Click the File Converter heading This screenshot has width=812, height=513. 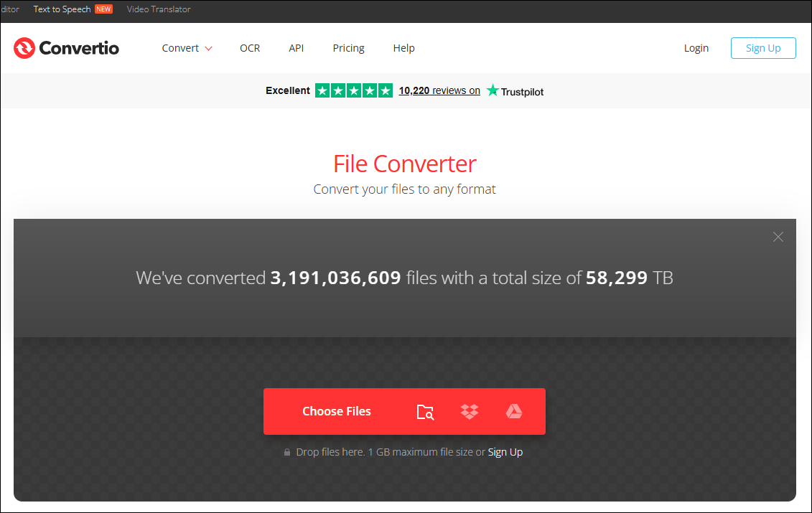(x=404, y=164)
